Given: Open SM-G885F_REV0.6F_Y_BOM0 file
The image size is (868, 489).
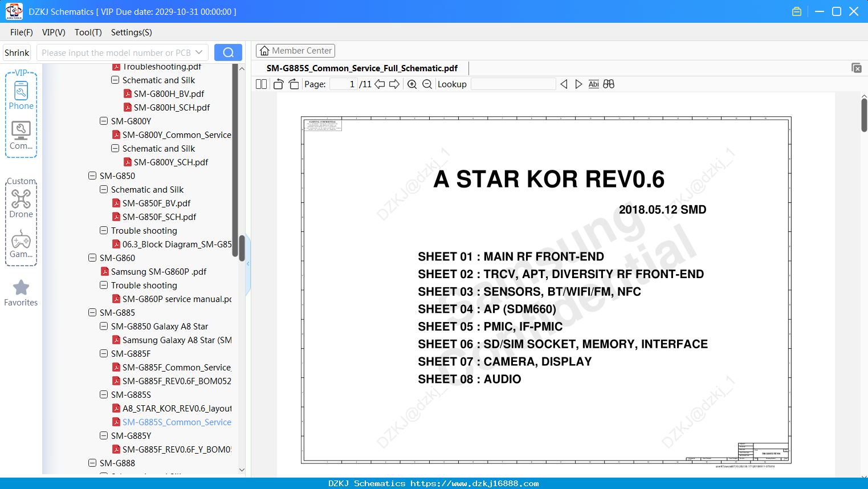Looking at the screenshot, I should coord(177,449).
